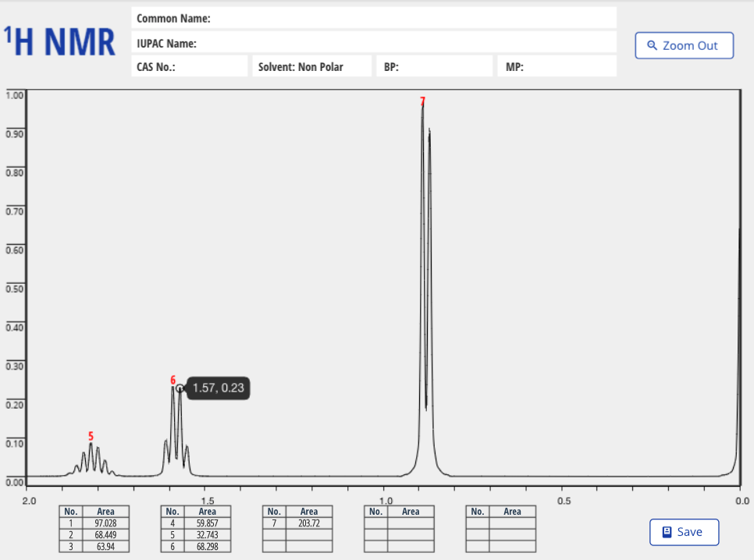Screen dimensions: 754x560
Task: Click the Zoom Out button
Action: pyautogui.click(x=685, y=45)
